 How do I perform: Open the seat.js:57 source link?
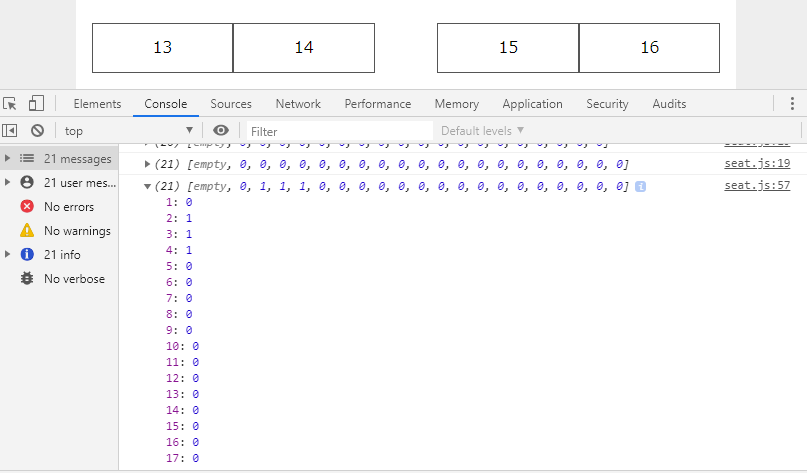click(x=757, y=185)
